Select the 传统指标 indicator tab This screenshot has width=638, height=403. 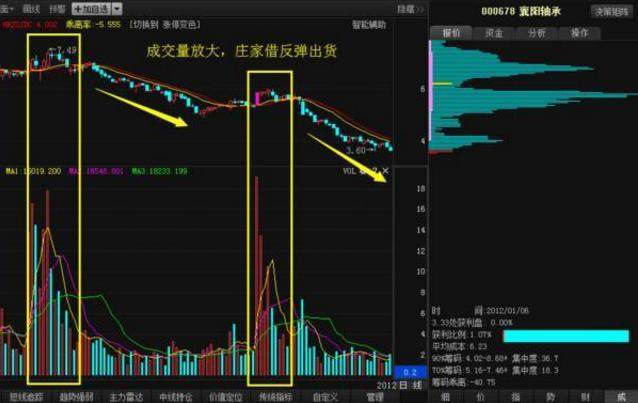(x=275, y=396)
